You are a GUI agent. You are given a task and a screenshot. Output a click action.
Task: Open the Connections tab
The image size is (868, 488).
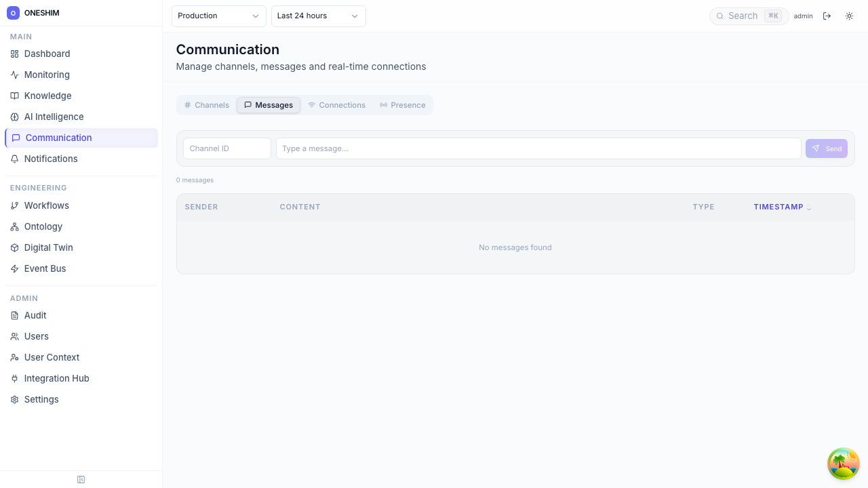336,105
